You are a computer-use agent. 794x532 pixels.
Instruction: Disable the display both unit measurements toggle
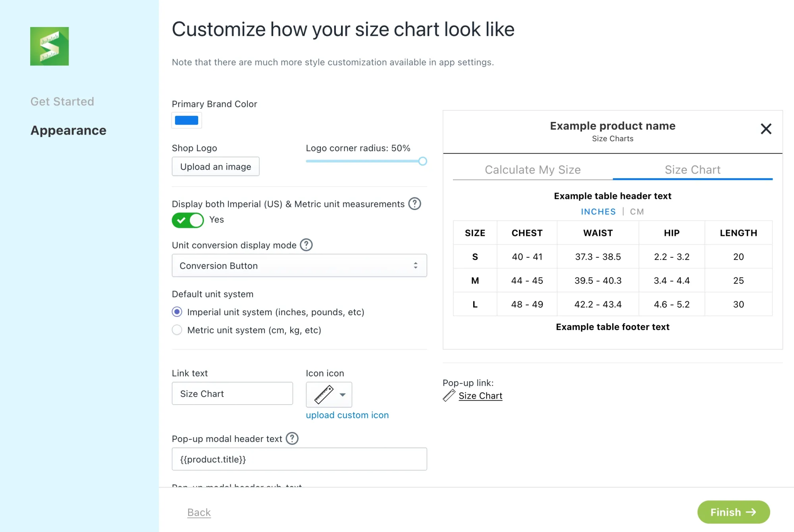188,220
